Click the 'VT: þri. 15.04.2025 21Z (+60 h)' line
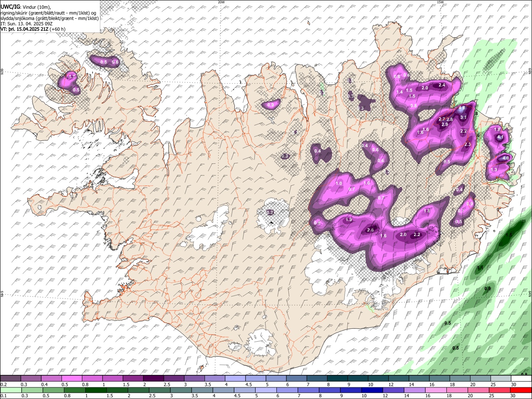532x399 pixels. click(33, 29)
